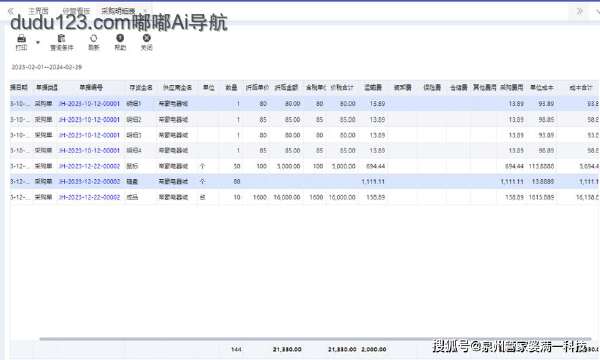Click the 单据编号 column header

91,88
